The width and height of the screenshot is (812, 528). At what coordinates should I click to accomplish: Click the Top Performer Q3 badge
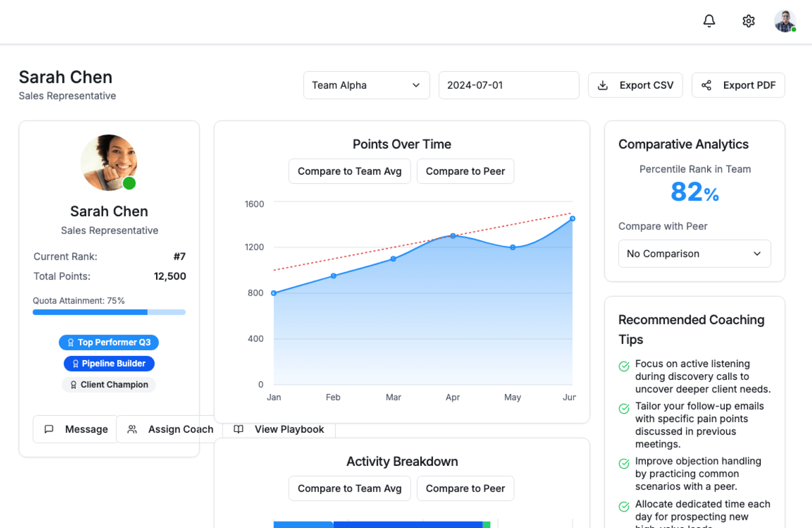click(109, 342)
